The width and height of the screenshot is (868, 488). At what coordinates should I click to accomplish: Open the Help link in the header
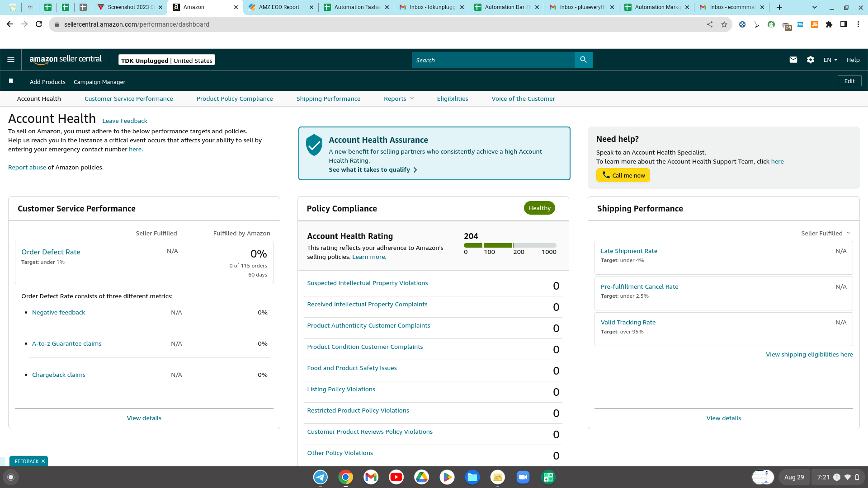tap(853, 60)
